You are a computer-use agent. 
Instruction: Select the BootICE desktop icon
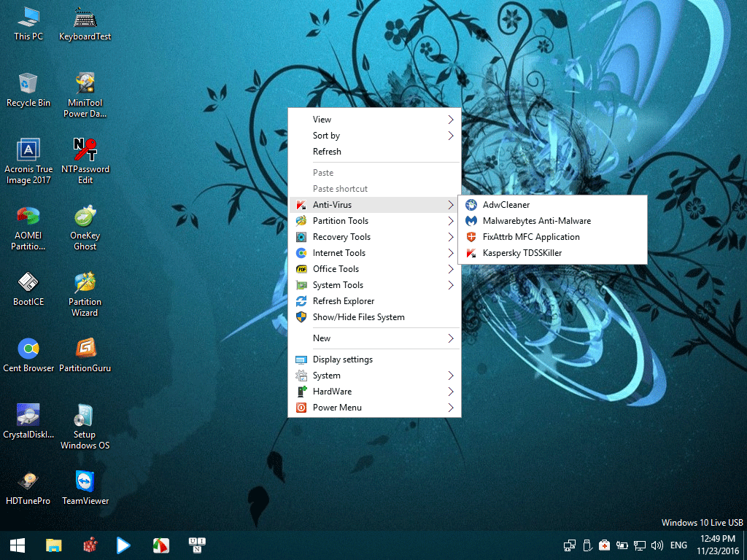coord(28,289)
